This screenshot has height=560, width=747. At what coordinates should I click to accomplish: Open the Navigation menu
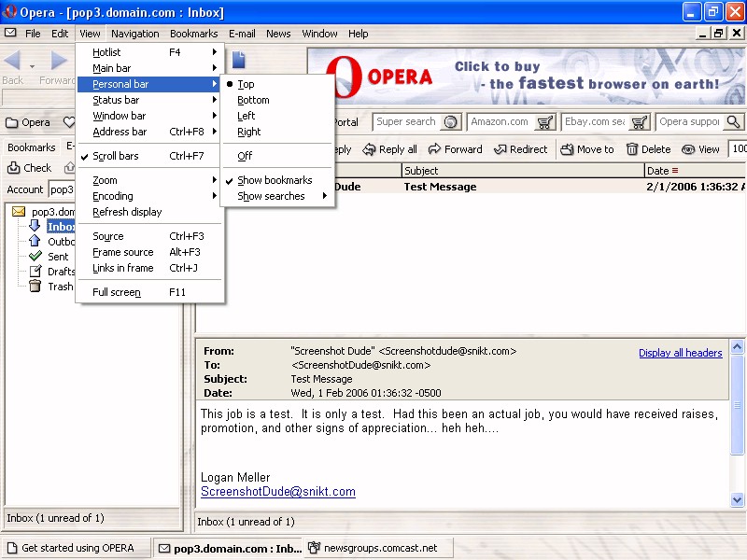tap(134, 34)
